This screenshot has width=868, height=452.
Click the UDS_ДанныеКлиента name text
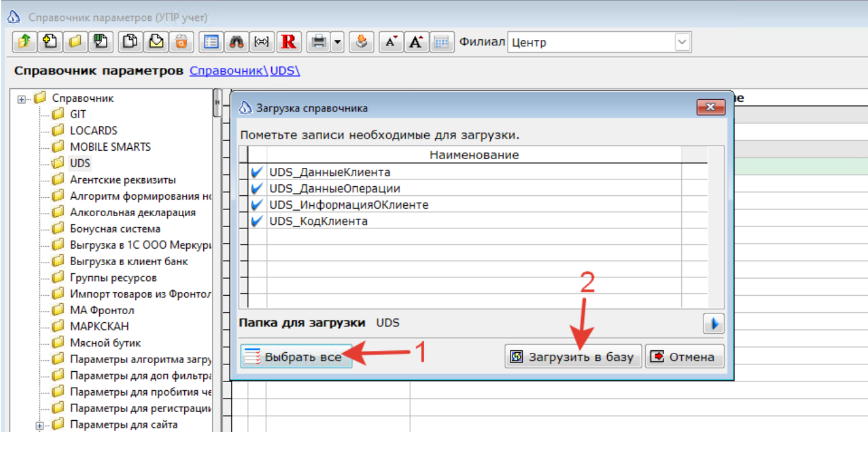(x=330, y=172)
